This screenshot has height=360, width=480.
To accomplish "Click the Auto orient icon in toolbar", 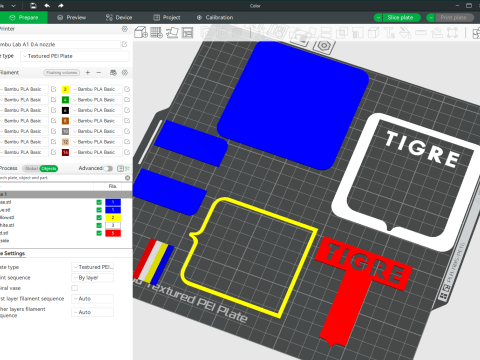I will [x=172, y=33].
